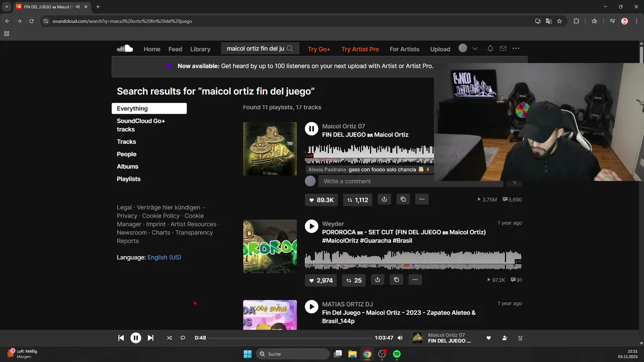
Task: Open now-playing artwork in the player bar
Action: 418,338
